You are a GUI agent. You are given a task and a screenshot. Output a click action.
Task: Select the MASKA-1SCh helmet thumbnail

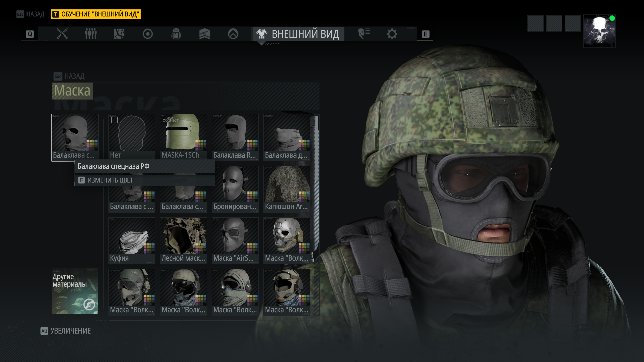pyautogui.click(x=183, y=136)
